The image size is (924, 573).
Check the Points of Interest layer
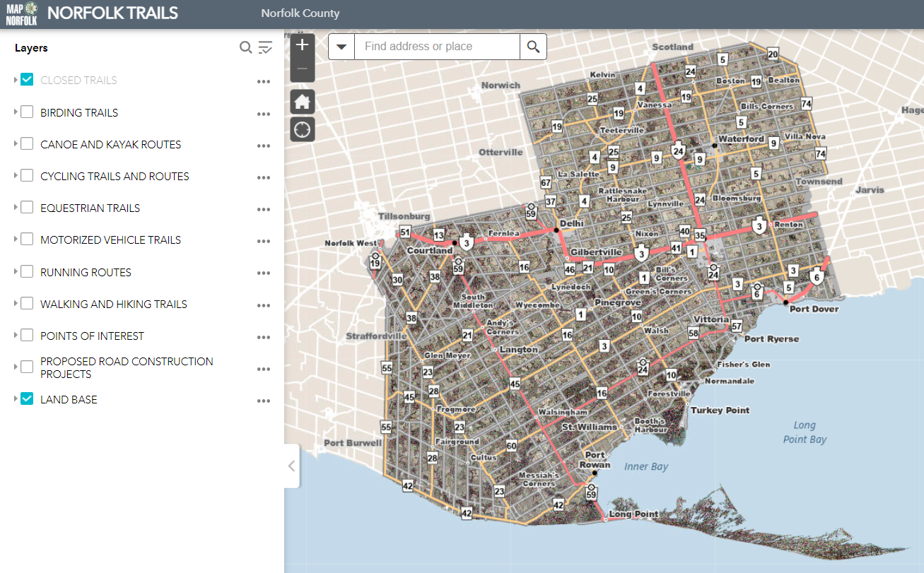27,336
